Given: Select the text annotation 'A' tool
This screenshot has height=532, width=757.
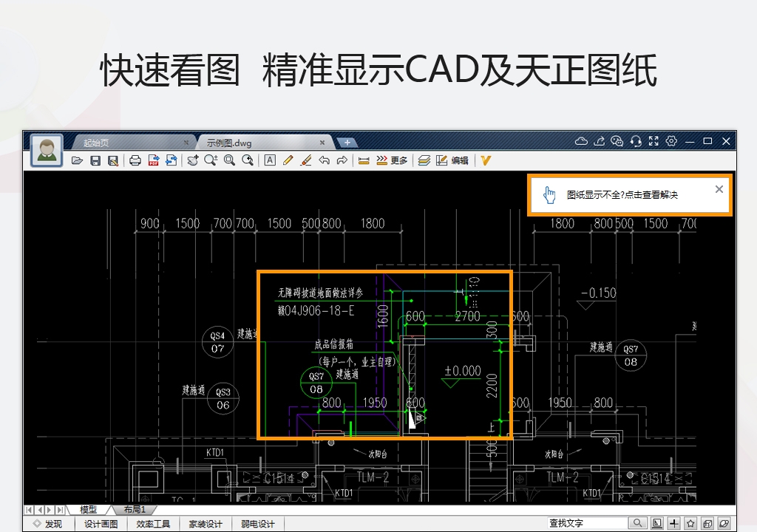Looking at the screenshot, I should point(271,160).
